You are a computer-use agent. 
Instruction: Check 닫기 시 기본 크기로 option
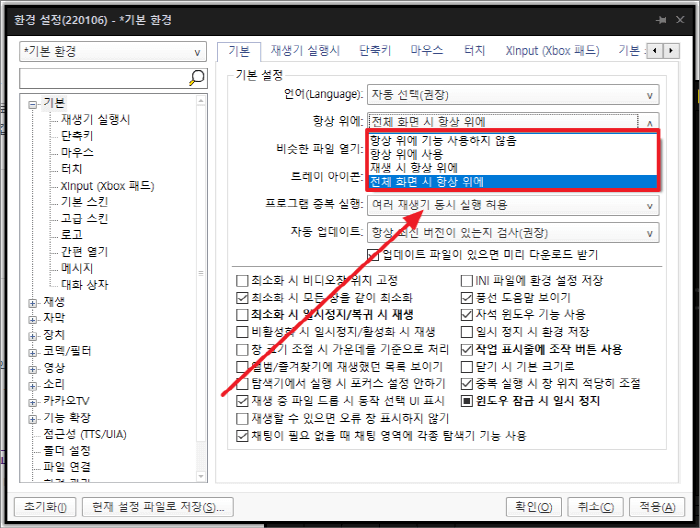(467, 367)
